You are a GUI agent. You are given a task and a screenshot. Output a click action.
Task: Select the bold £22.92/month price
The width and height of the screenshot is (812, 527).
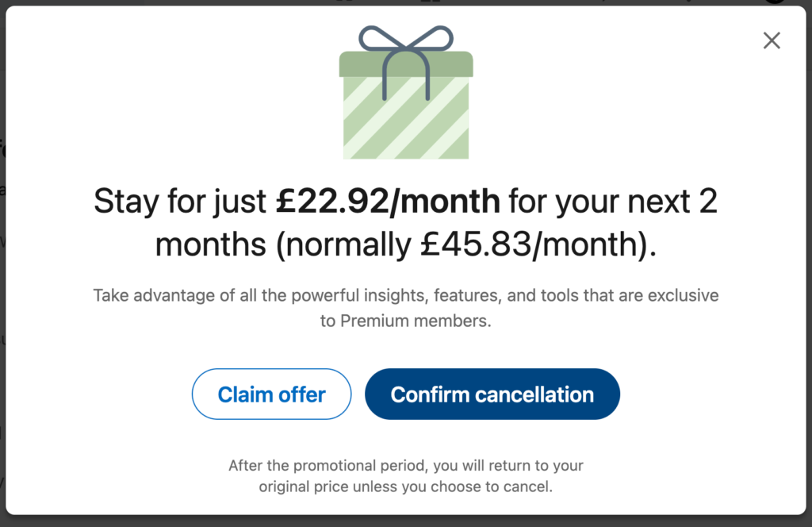(388, 201)
